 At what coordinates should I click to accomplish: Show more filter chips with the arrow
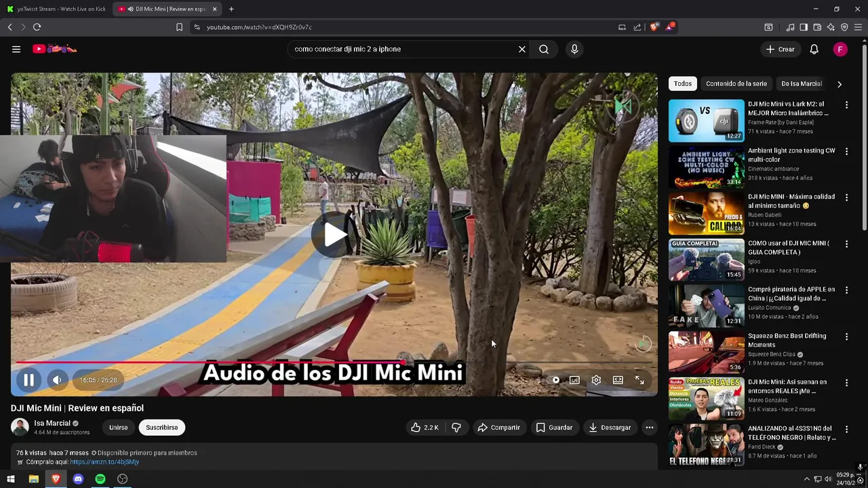[x=840, y=84]
